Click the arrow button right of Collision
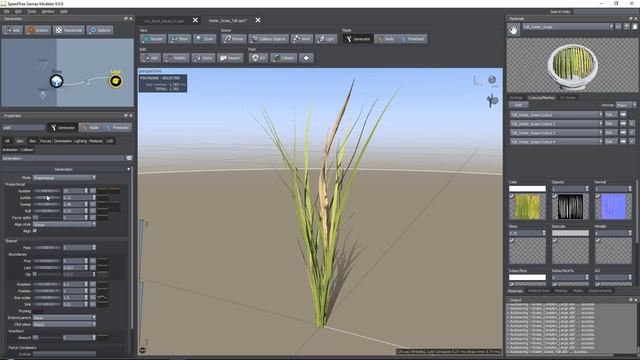Screen dimensions: 640x360 pos(306,58)
